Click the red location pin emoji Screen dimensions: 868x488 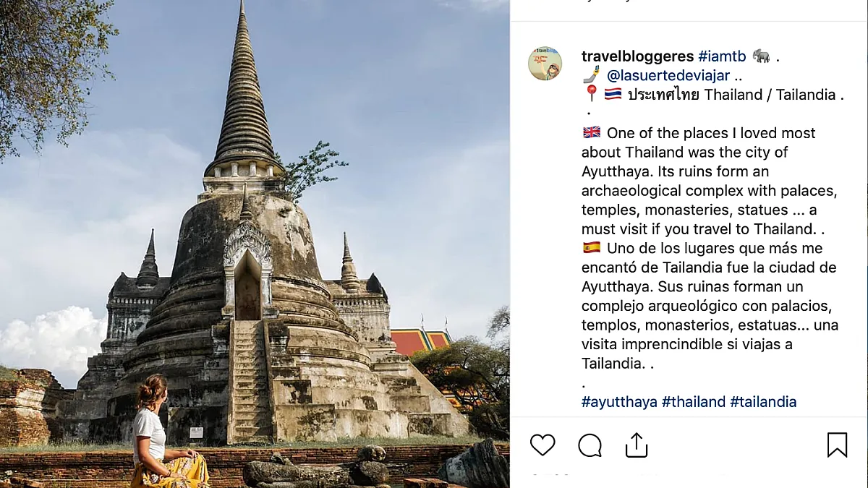click(591, 94)
